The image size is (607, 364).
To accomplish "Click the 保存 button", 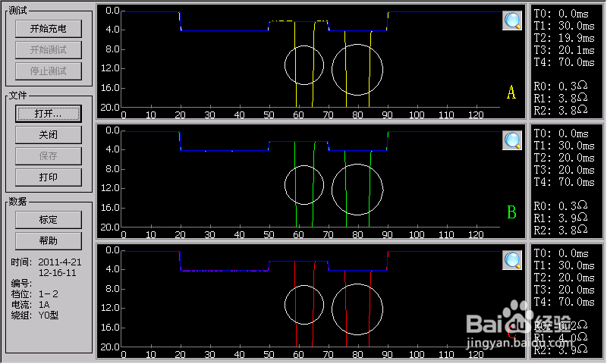I will 49,156.
